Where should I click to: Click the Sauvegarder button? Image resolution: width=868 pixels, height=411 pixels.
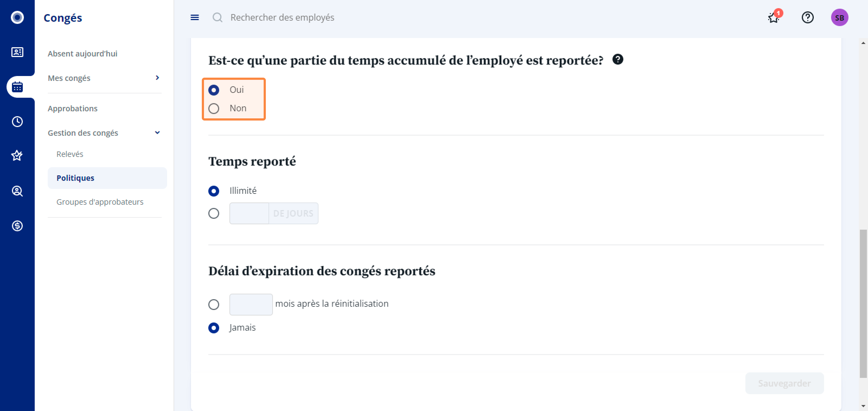pyautogui.click(x=784, y=383)
